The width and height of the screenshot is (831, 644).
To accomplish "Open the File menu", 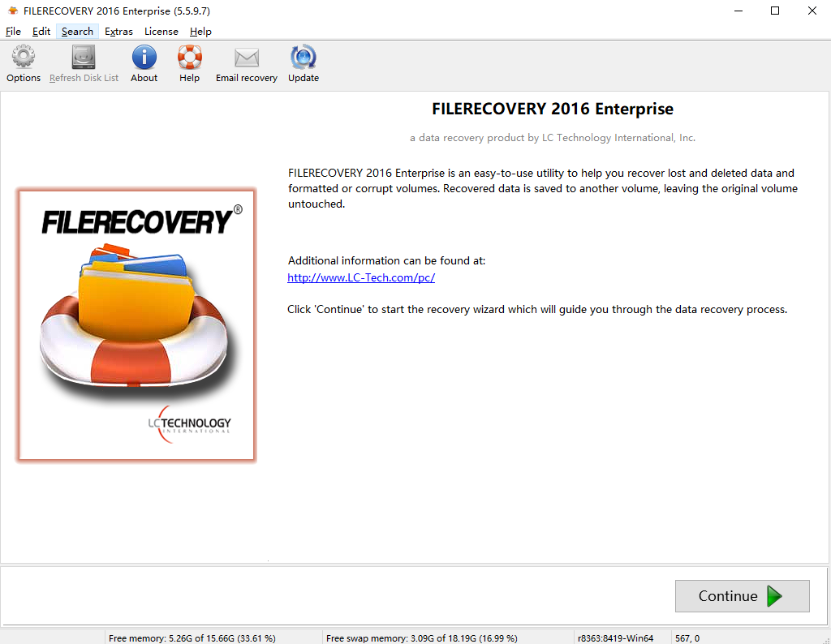I will [13, 32].
